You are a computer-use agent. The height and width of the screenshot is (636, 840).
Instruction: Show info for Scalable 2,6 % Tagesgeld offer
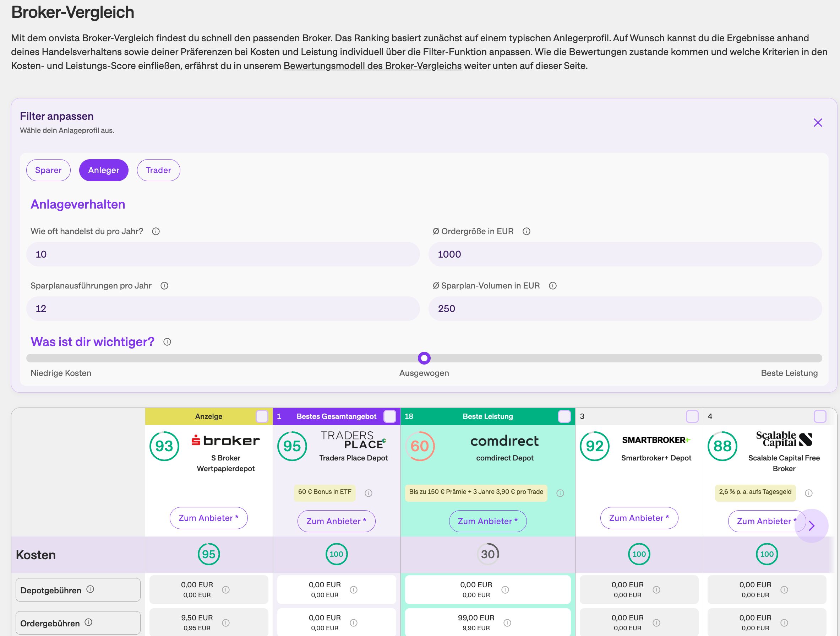coord(808,493)
